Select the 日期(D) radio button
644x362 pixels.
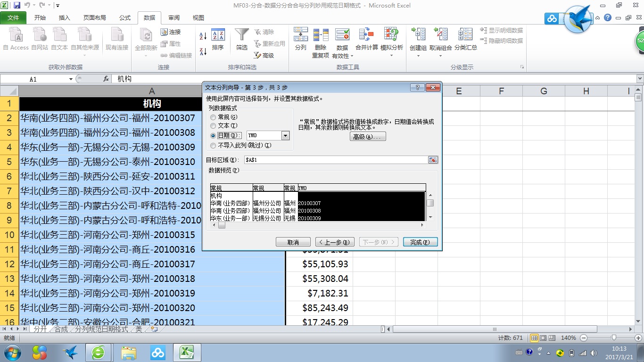(x=213, y=135)
